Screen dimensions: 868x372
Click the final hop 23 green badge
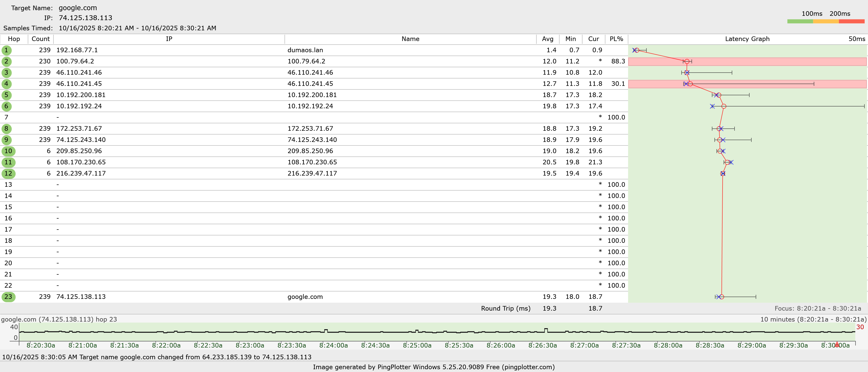click(8, 297)
